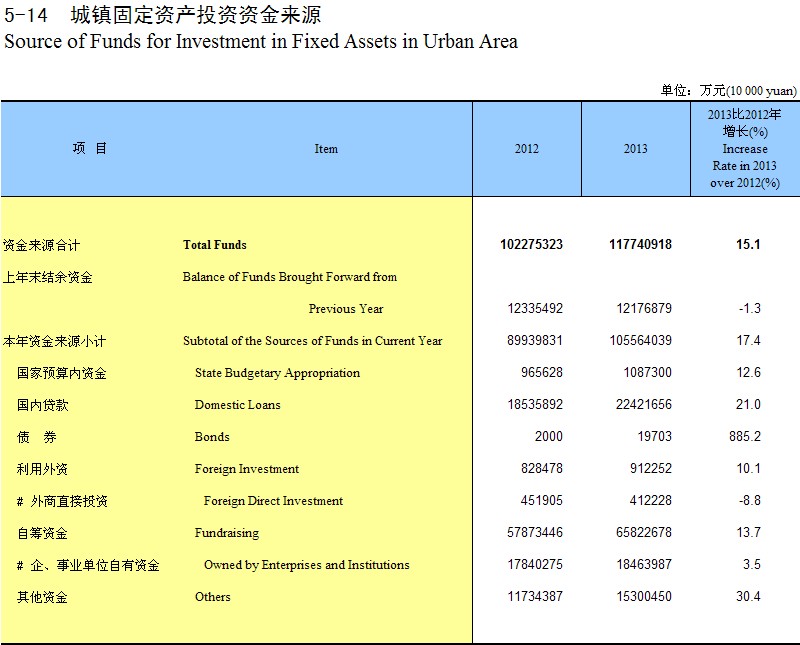The width and height of the screenshot is (800, 645).
Task: Click the 国内贷款 Chinese row label
Action: [43, 405]
